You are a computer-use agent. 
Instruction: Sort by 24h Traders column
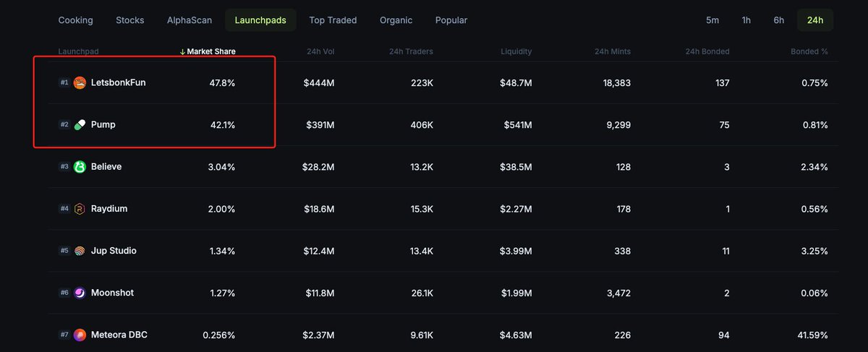point(411,51)
